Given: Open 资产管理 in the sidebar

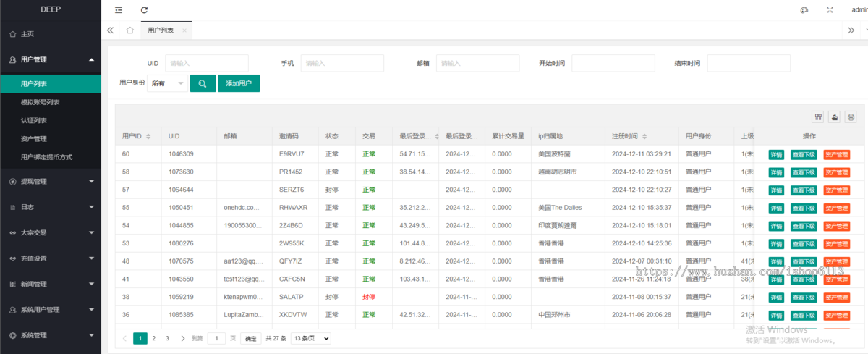Looking at the screenshot, I should pyautogui.click(x=51, y=138).
